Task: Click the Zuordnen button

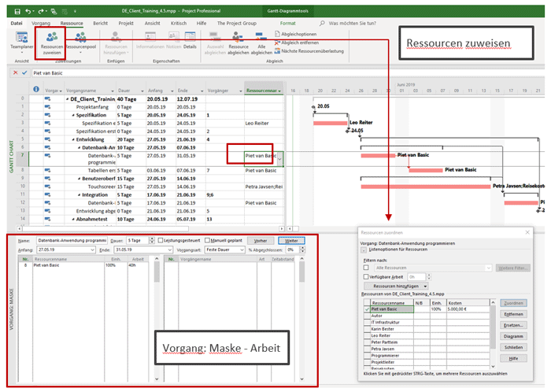Action: point(512,303)
